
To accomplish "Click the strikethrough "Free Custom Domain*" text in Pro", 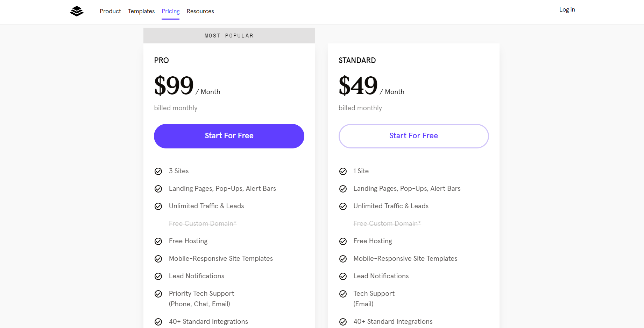I will (x=203, y=223).
